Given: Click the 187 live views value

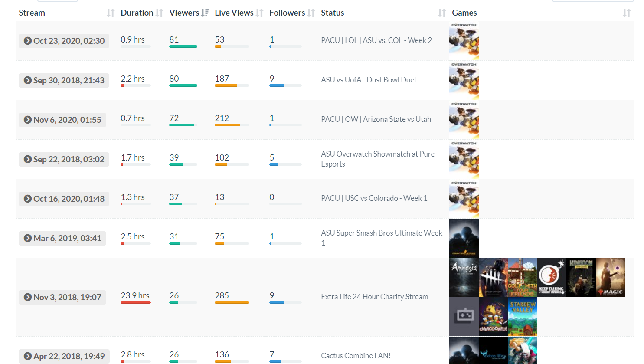Looking at the screenshot, I should pos(222,79).
